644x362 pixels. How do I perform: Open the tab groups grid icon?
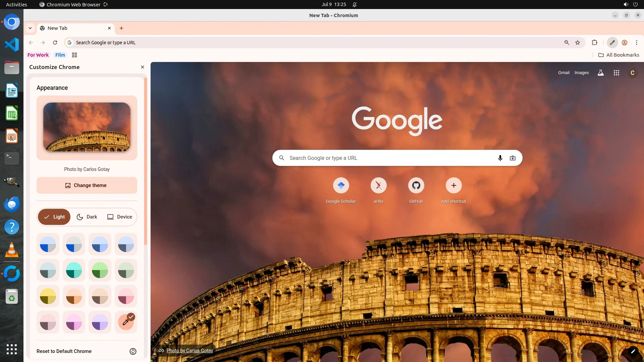point(74,55)
